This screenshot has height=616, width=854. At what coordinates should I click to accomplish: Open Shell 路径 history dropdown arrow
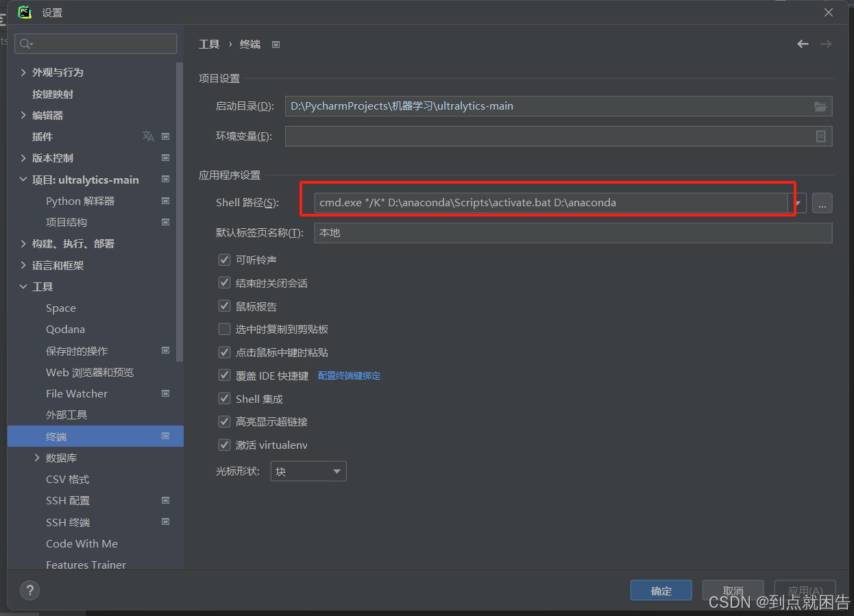798,203
